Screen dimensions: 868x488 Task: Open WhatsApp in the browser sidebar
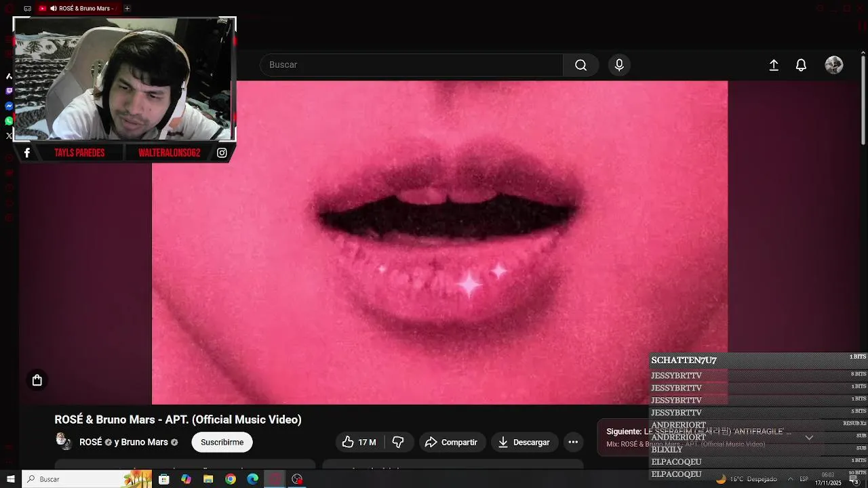point(9,121)
